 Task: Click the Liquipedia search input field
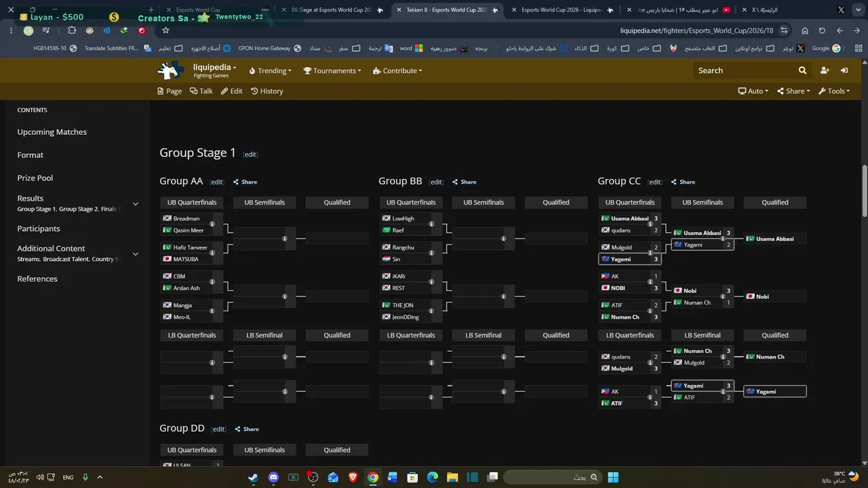click(745, 70)
